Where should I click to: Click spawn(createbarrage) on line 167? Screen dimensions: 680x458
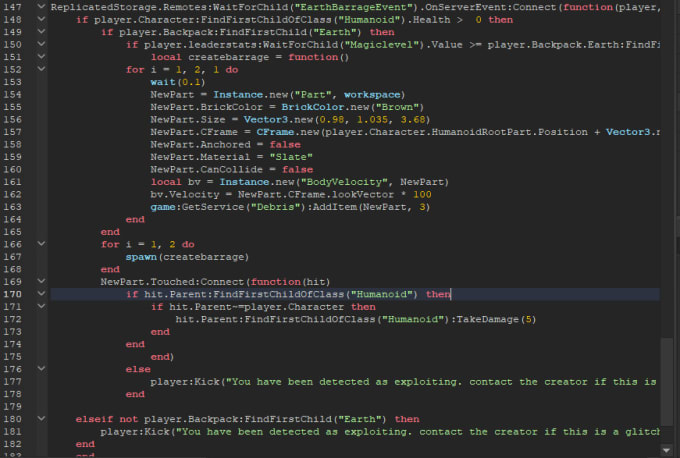tap(187, 257)
